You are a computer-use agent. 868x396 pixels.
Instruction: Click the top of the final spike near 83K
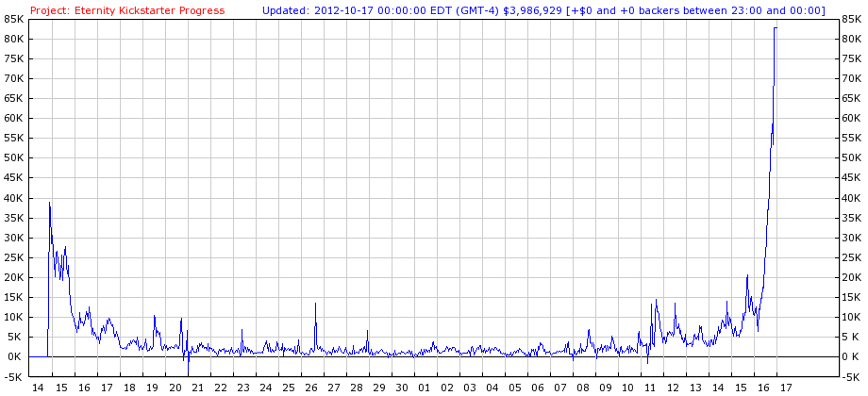click(776, 27)
